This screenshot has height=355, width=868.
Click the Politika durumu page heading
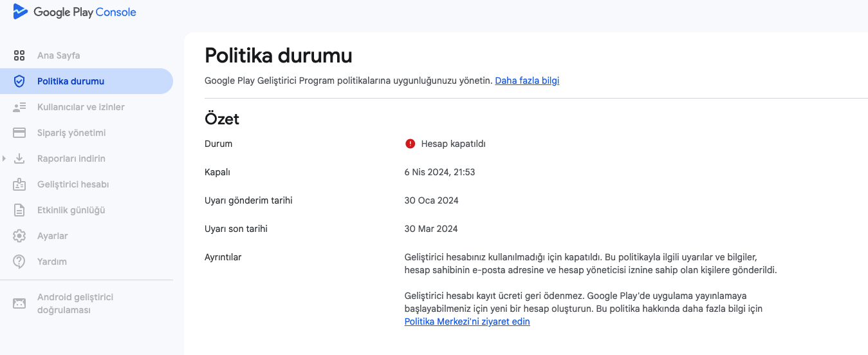pyautogui.click(x=278, y=55)
